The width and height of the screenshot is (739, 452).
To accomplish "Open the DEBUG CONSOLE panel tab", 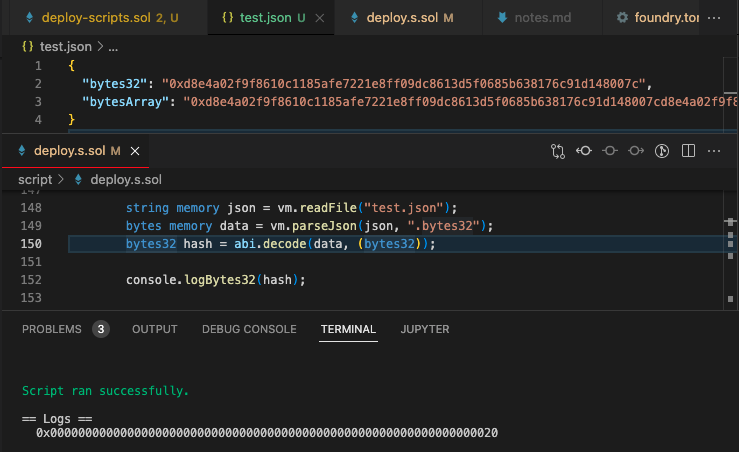I will click(249, 329).
